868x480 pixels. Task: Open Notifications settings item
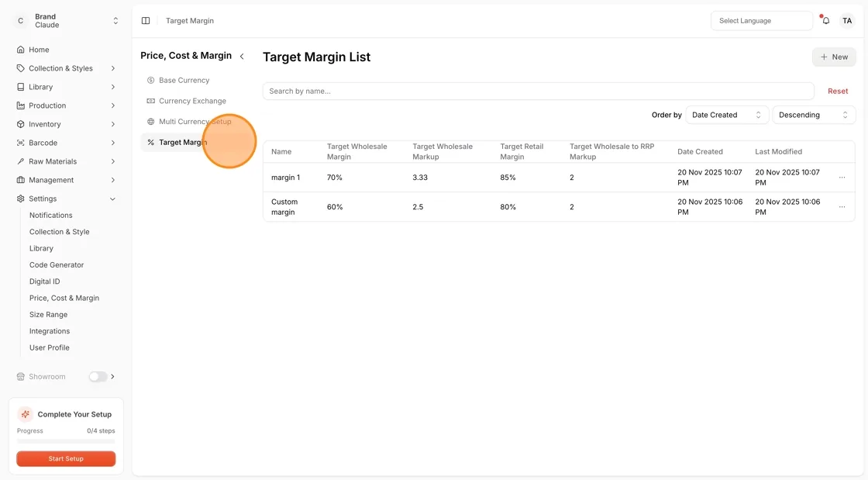pos(51,216)
